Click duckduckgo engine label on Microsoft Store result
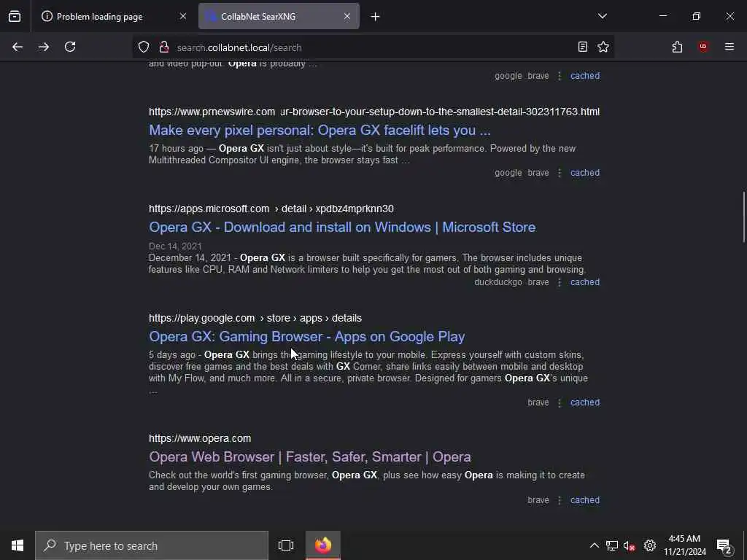This screenshot has height=560, width=747. (x=498, y=282)
